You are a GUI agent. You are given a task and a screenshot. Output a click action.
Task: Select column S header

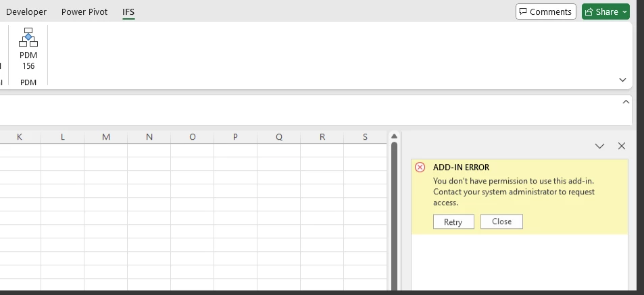(365, 137)
